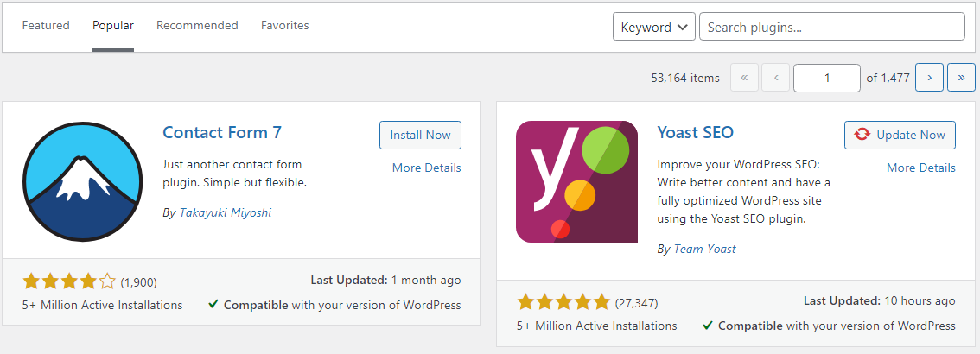Open the Keyword search type dropdown
The height and width of the screenshot is (354, 980).
pos(653,27)
